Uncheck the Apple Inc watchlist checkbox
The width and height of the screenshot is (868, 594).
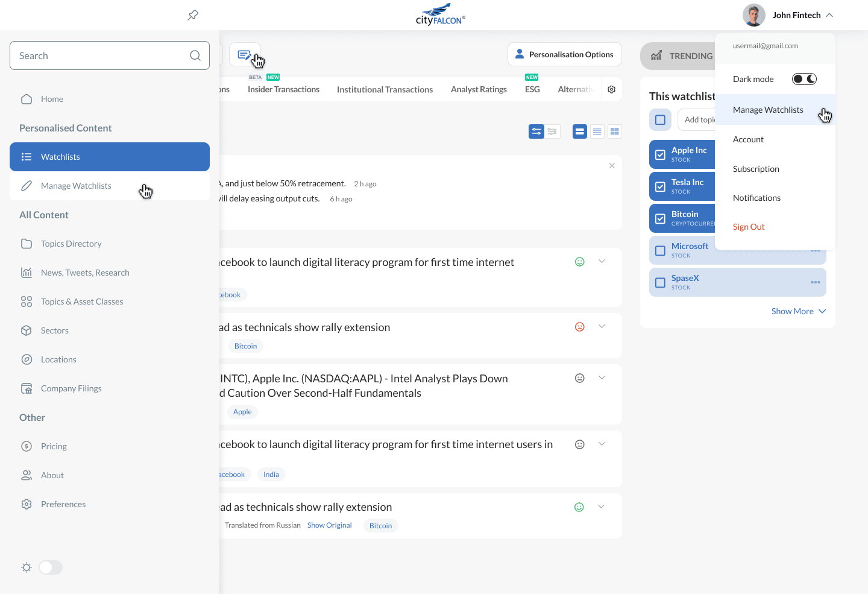660,154
